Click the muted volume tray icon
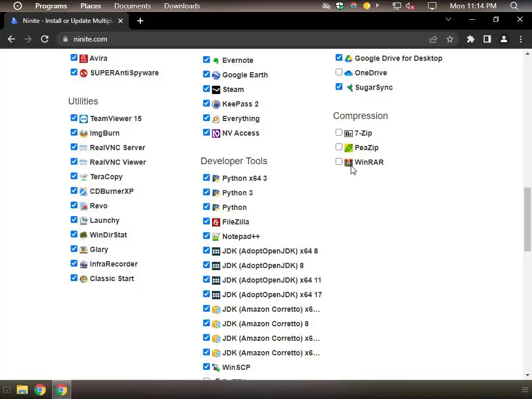The width and height of the screenshot is (532, 399). click(410, 6)
